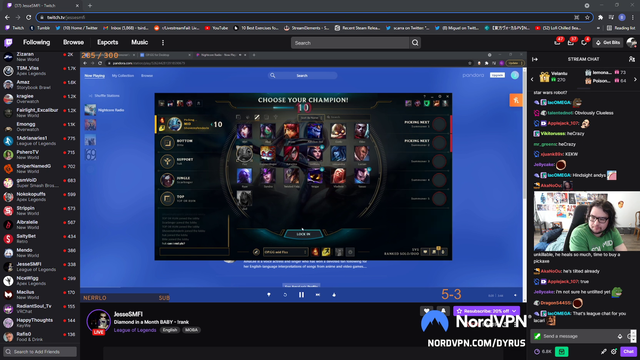This screenshot has width=640, height=360.
Task: Open Zizaran channel in sidebar
Action: (39, 57)
